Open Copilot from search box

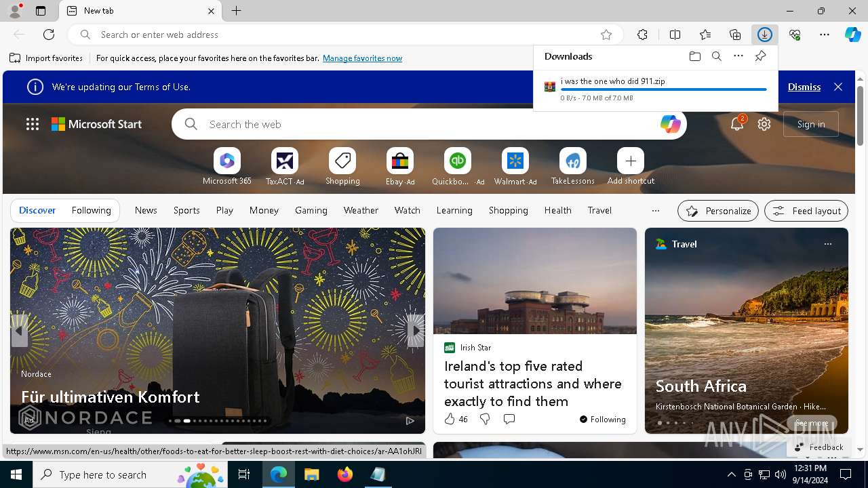pos(670,124)
